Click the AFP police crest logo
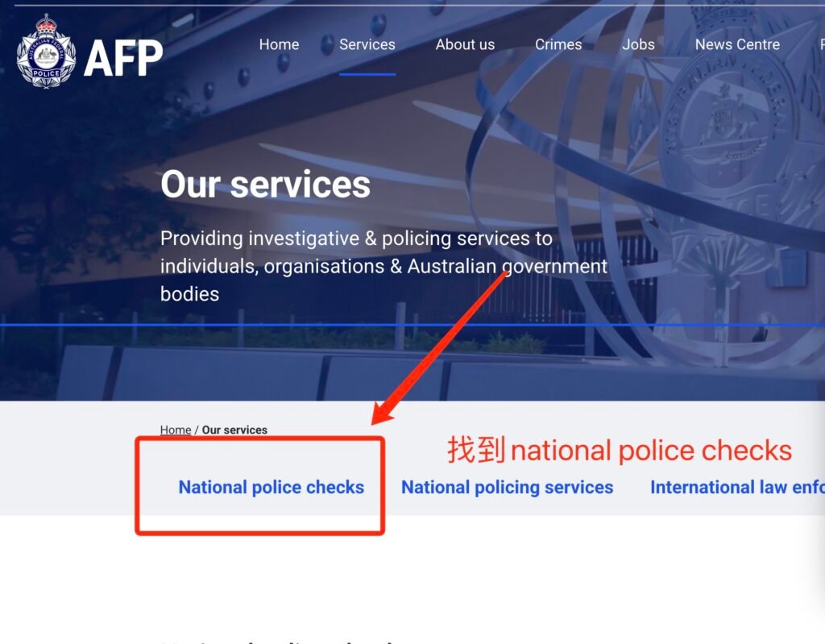This screenshot has width=825, height=644. point(46,52)
